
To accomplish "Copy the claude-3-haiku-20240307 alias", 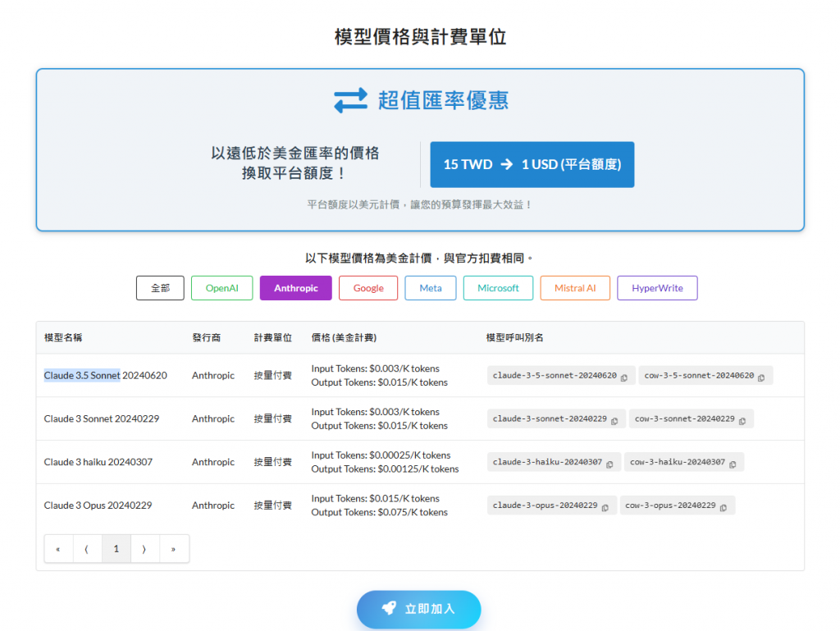I will 609,464.
